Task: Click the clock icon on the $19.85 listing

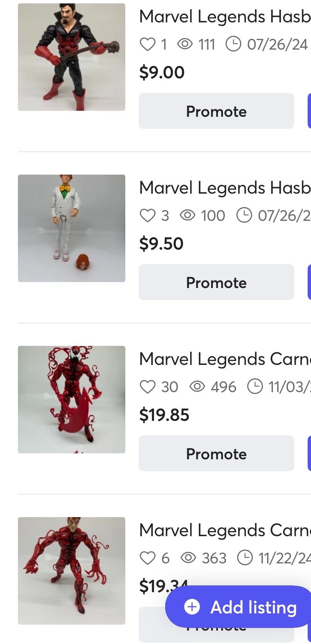Action: [x=255, y=387]
